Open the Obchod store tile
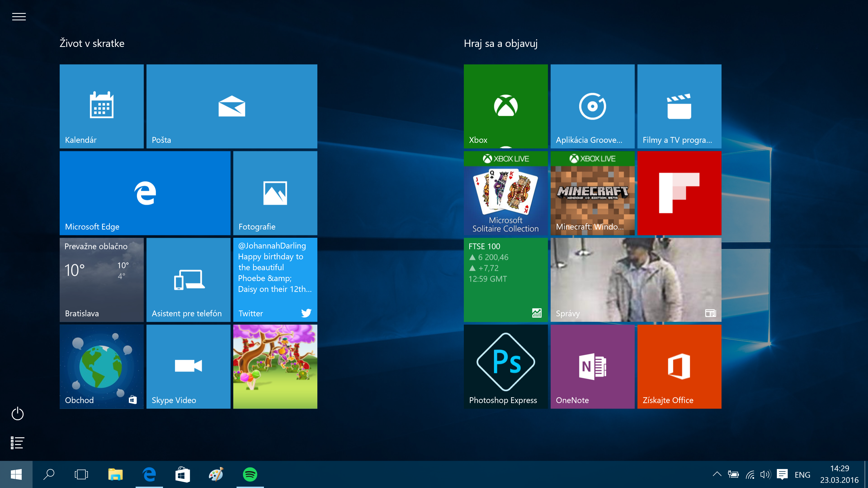This screenshot has width=868, height=488. [x=101, y=367]
